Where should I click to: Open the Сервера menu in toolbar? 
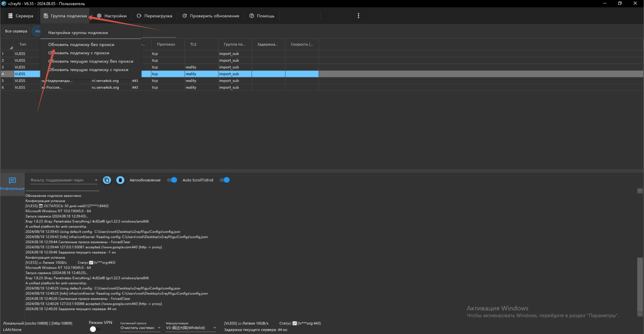(x=21, y=16)
